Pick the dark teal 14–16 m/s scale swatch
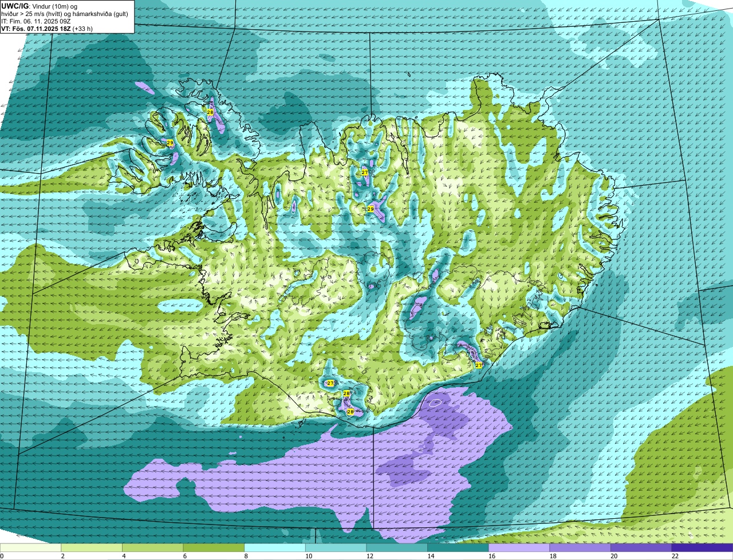Viewport: 733px width, 560px height. tap(458, 547)
